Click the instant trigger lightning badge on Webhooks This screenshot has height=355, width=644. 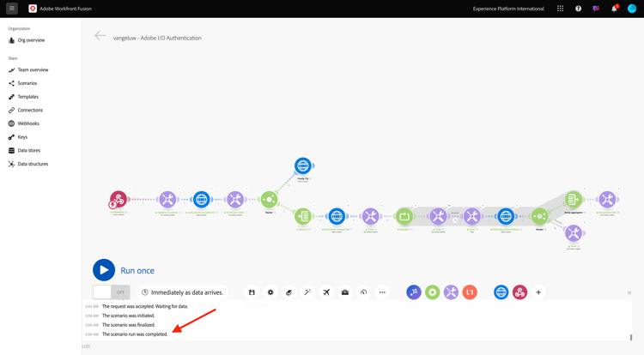112,205
